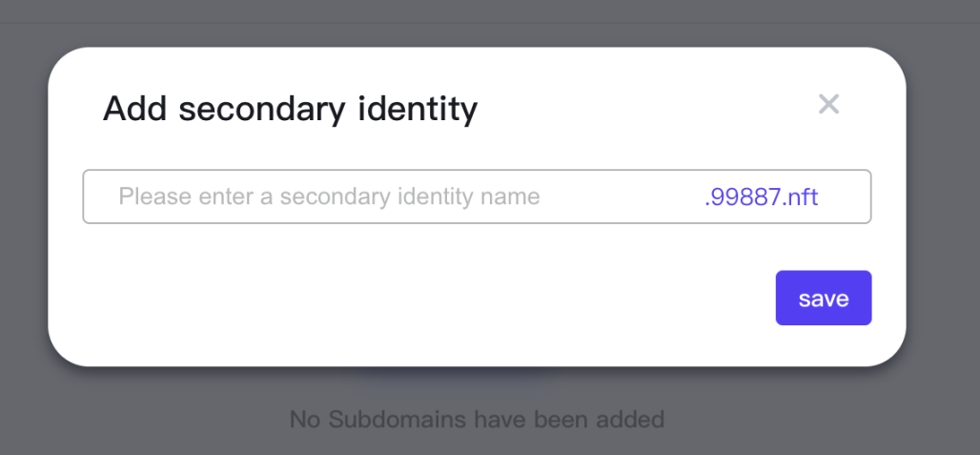Click 'No Subdomains have been added' text
This screenshot has height=455, width=980.
click(x=477, y=419)
